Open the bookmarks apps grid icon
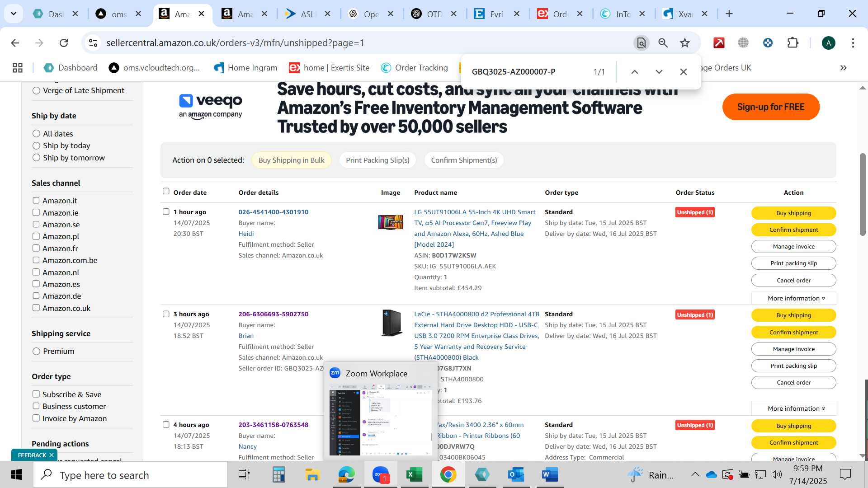This screenshot has width=868, height=488. 18,68
